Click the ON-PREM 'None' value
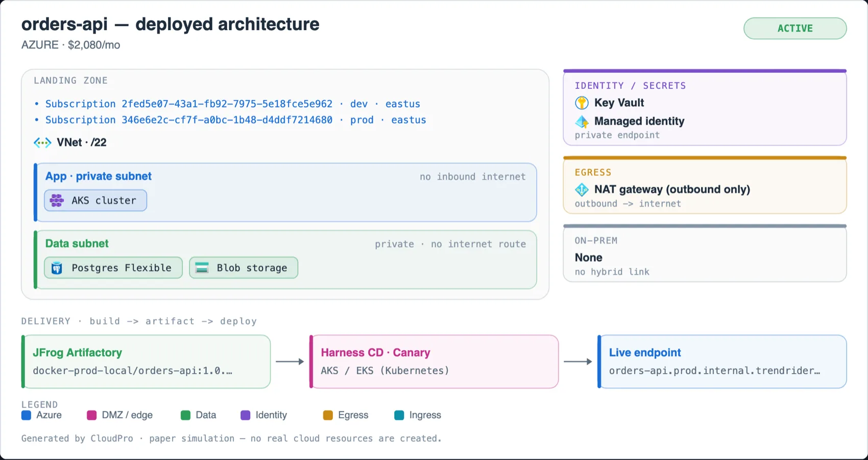868x460 pixels. tap(589, 258)
